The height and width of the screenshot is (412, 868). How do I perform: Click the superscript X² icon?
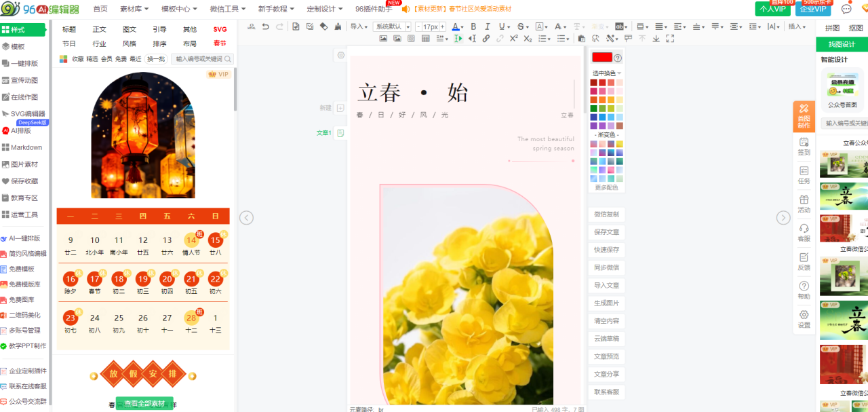click(x=513, y=39)
